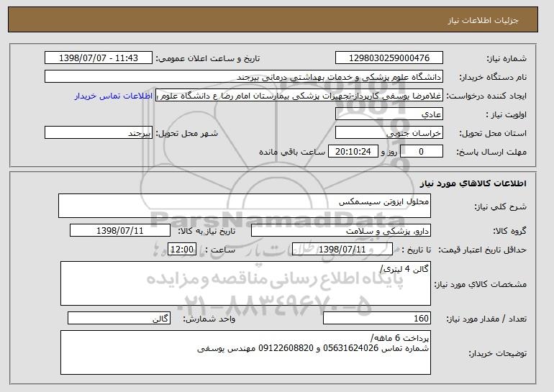The width and height of the screenshot is (554, 392).
Task: Click the گروه کالا label
Action: [x=510, y=231]
